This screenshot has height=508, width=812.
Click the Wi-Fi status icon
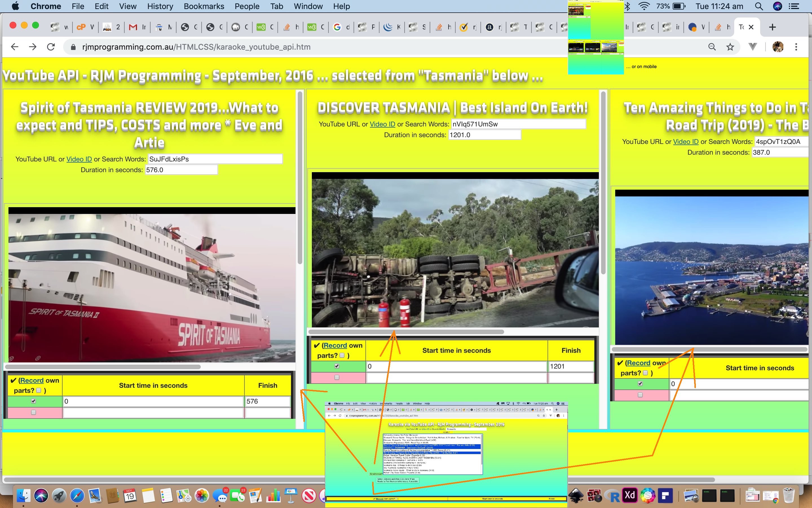(644, 6)
